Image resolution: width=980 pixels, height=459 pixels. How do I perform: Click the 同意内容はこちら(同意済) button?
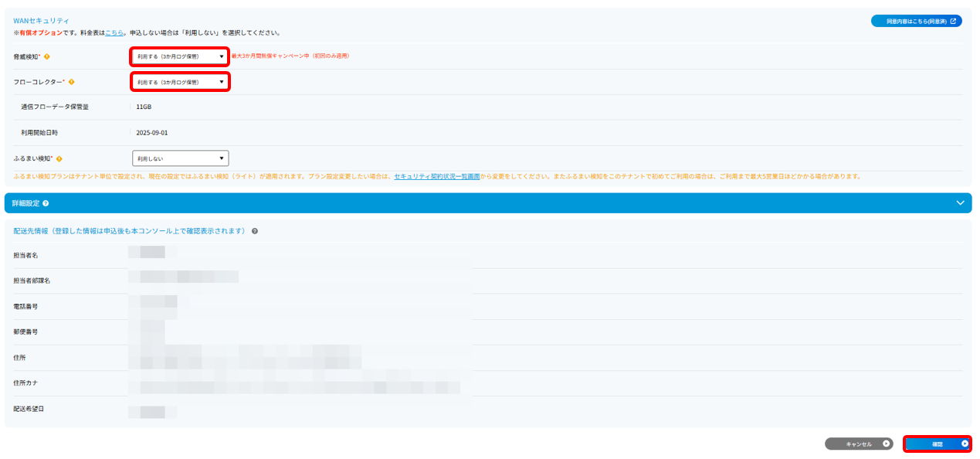coord(916,21)
